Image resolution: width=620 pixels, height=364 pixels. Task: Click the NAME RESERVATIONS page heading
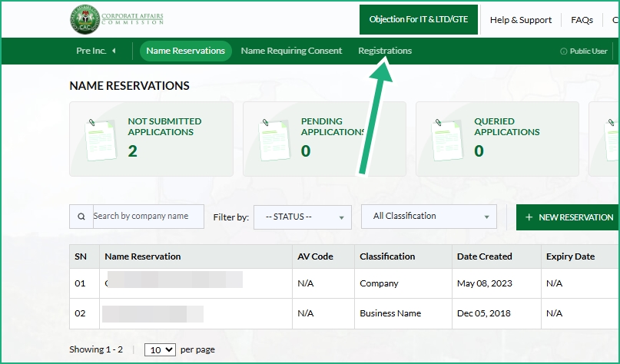pos(129,86)
